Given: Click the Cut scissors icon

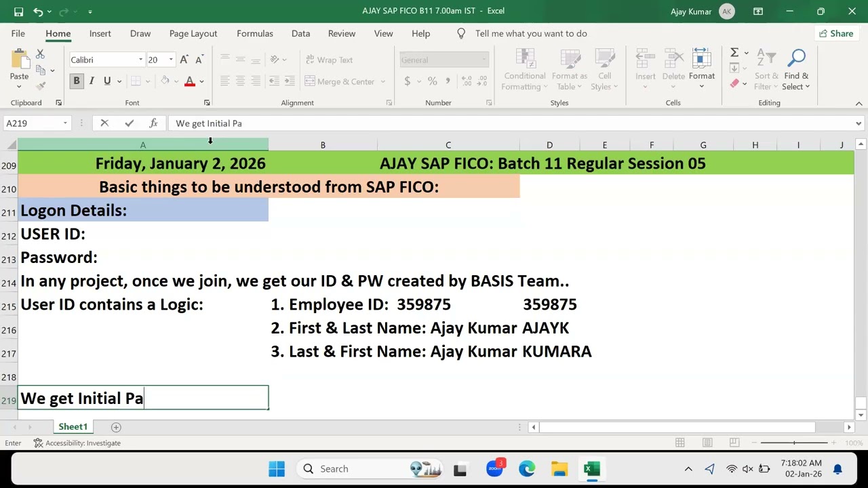Looking at the screenshot, I should pos(40,54).
